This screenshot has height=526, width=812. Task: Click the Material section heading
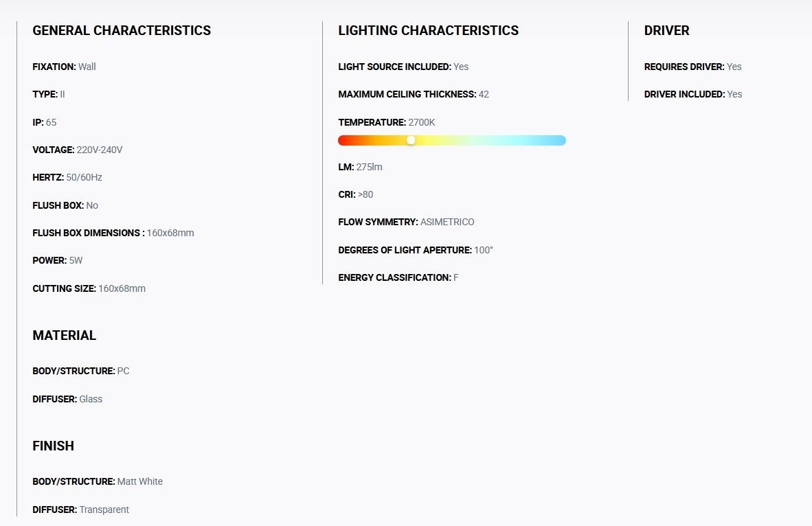tap(64, 336)
